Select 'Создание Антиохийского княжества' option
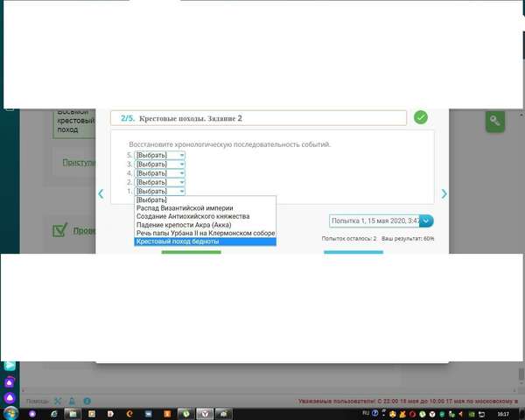This screenshot has height=420, width=525. pyautogui.click(x=205, y=216)
